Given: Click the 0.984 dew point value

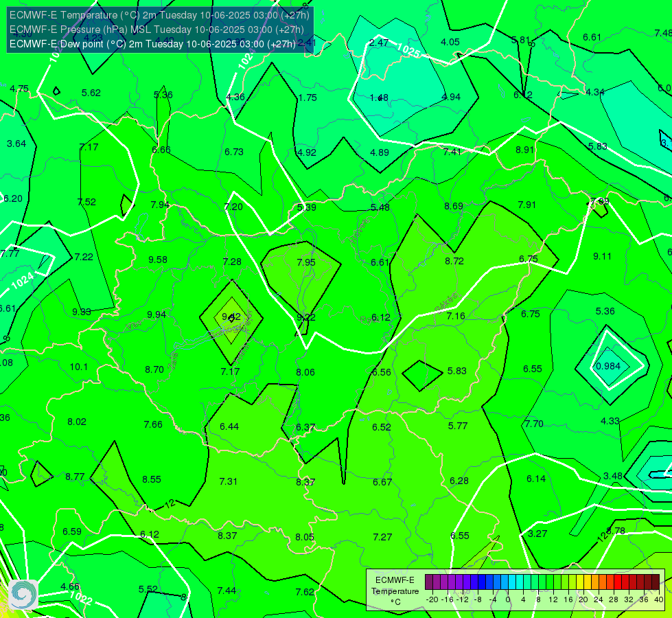Looking at the screenshot, I should click(608, 366).
